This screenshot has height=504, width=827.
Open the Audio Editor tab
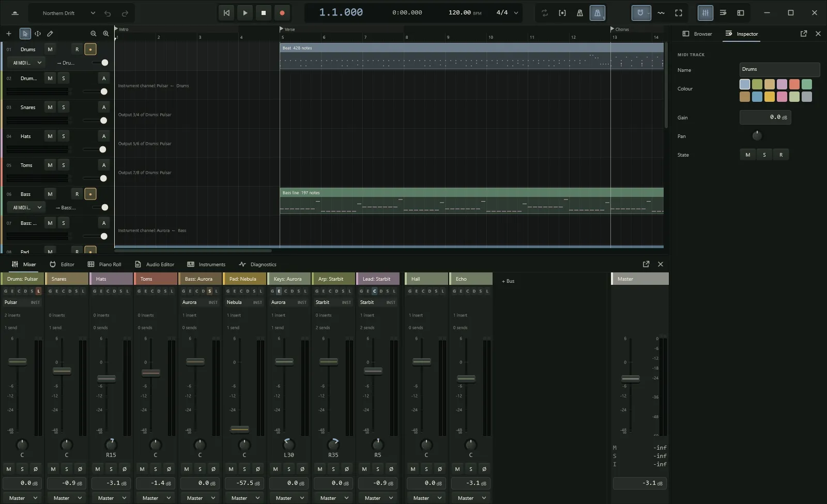[x=155, y=264]
